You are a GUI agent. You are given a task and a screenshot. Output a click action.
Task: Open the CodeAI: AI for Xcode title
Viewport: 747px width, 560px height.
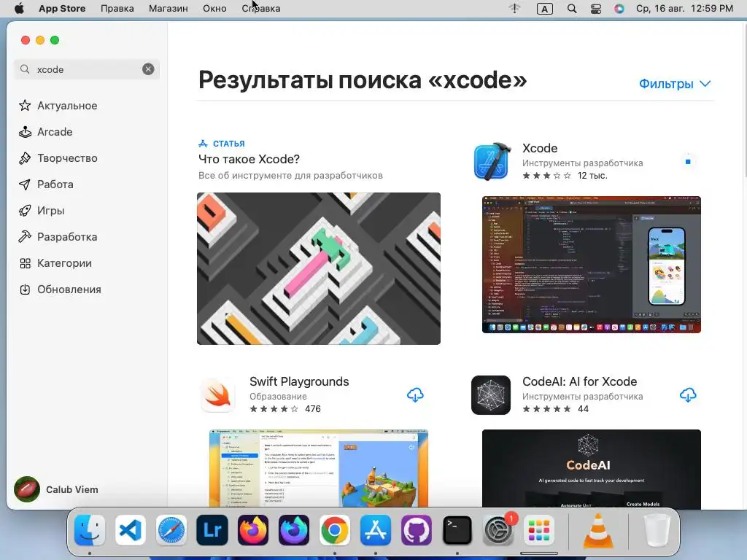[x=579, y=381]
